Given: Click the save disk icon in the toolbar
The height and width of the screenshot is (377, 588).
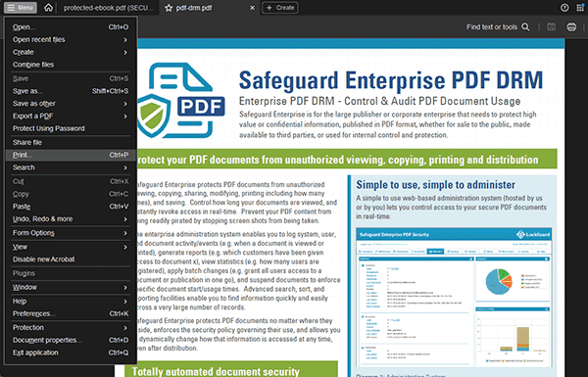Looking at the screenshot, I should click(551, 27).
